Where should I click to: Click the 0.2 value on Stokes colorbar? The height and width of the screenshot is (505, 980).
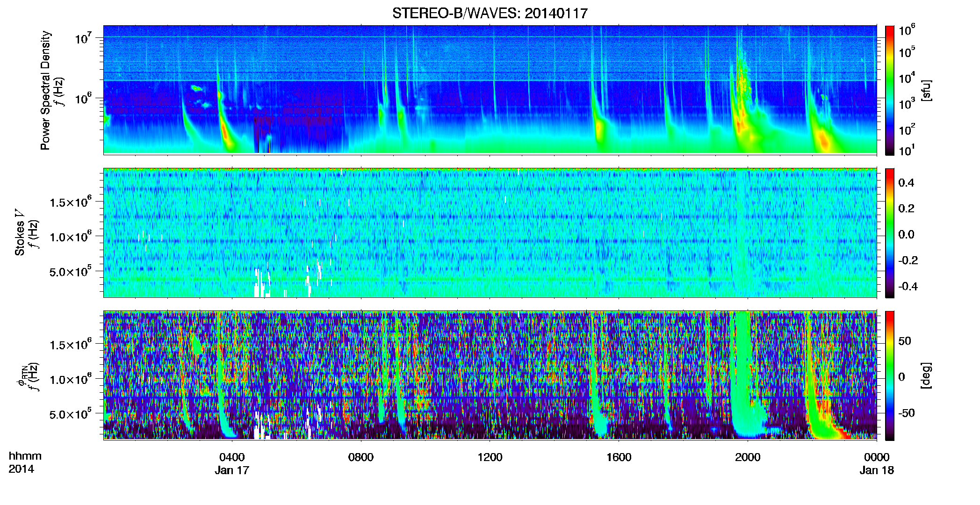pyautogui.click(x=906, y=209)
